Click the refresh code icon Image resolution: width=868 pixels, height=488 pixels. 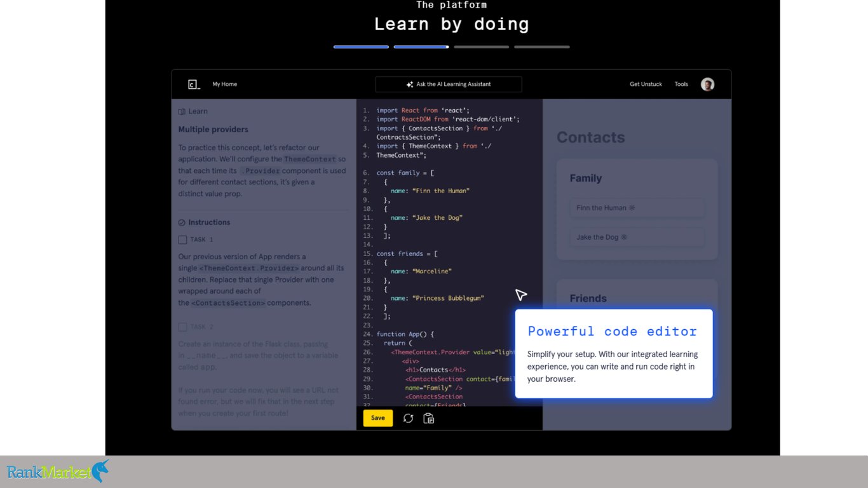click(x=408, y=418)
